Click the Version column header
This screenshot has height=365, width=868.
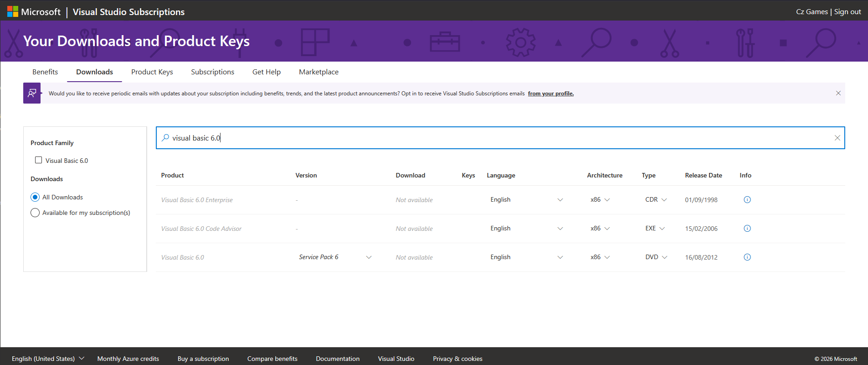[x=306, y=175]
